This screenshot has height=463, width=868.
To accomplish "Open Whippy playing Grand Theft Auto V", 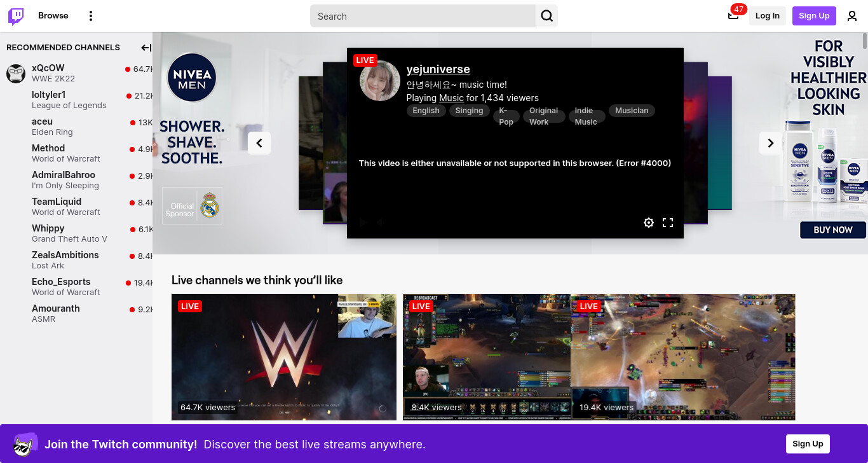I will [x=76, y=233].
